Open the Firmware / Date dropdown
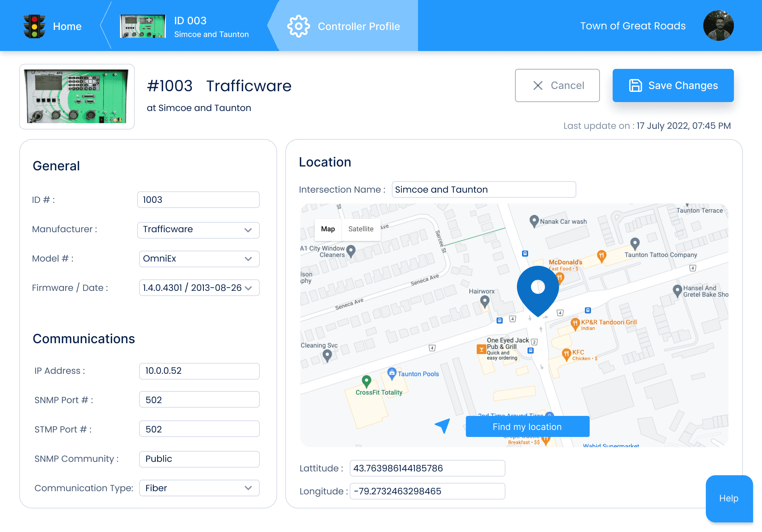Viewport: 762px width, 532px height. click(x=199, y=288)
